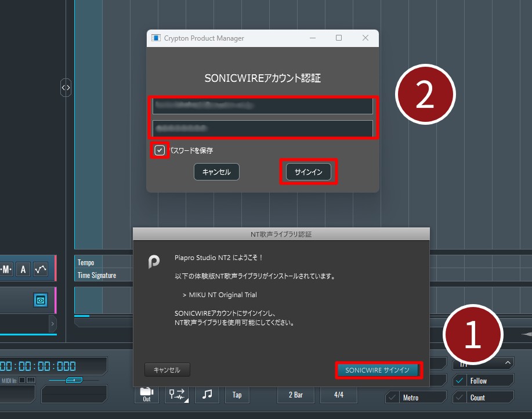The image size is (532, 419).
Task: Click the panel split arrows handle
Action: pyautogui.click(x=66, y=88)
